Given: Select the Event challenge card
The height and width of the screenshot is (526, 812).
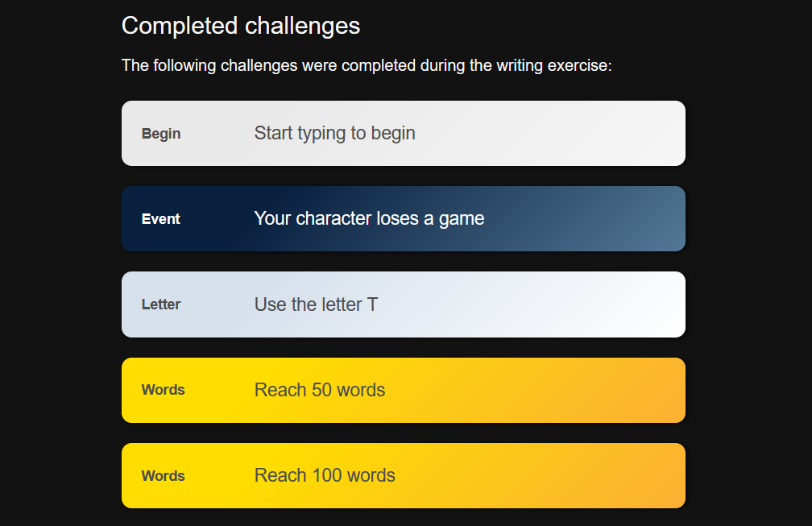Looking at the screenshot, I should click(403, 218).
